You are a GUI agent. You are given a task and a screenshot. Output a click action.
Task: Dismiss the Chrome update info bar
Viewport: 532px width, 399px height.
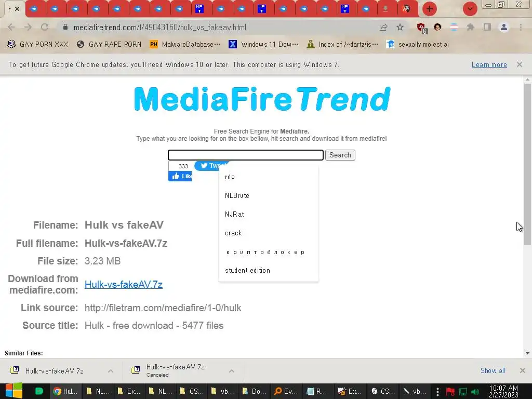click(520, 64)
